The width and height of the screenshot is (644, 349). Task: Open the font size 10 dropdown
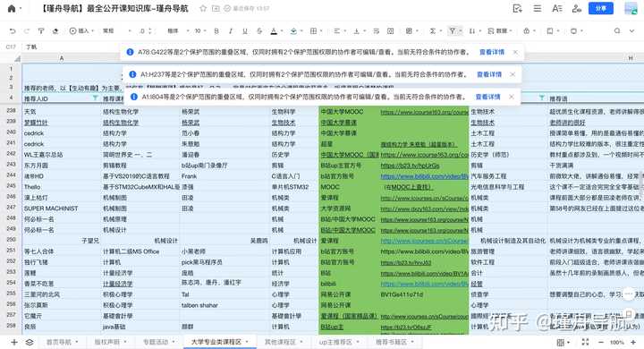tap(200, 30)
